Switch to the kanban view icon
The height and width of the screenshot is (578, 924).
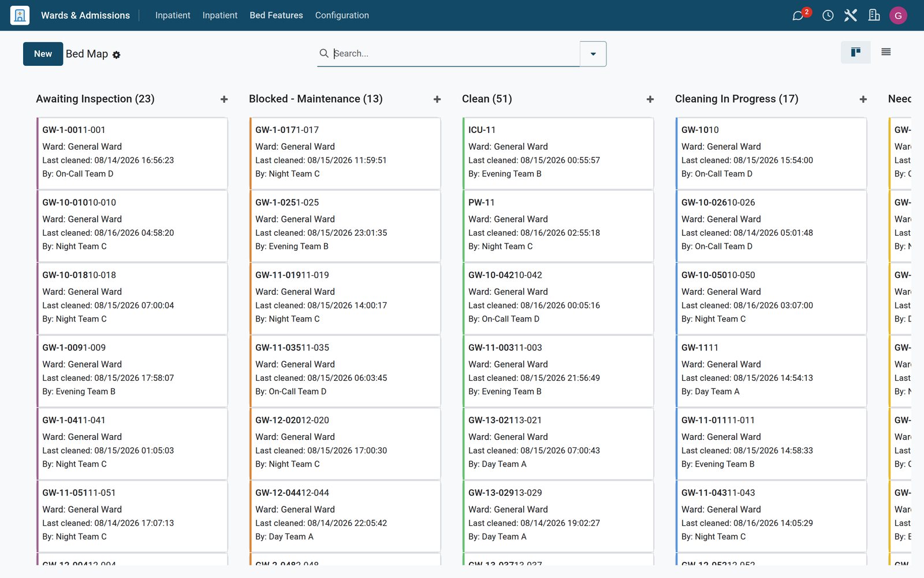coord(856,53)
